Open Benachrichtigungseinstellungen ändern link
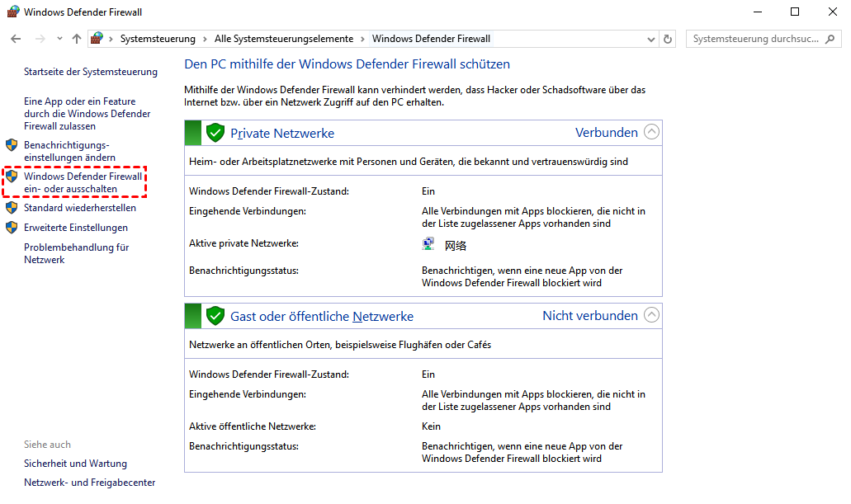 69,151
